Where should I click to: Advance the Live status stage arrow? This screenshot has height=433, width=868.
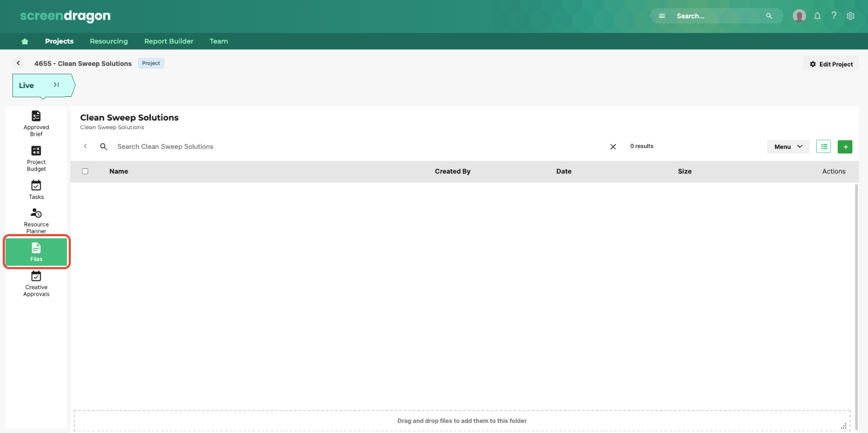tap(56, 85)
